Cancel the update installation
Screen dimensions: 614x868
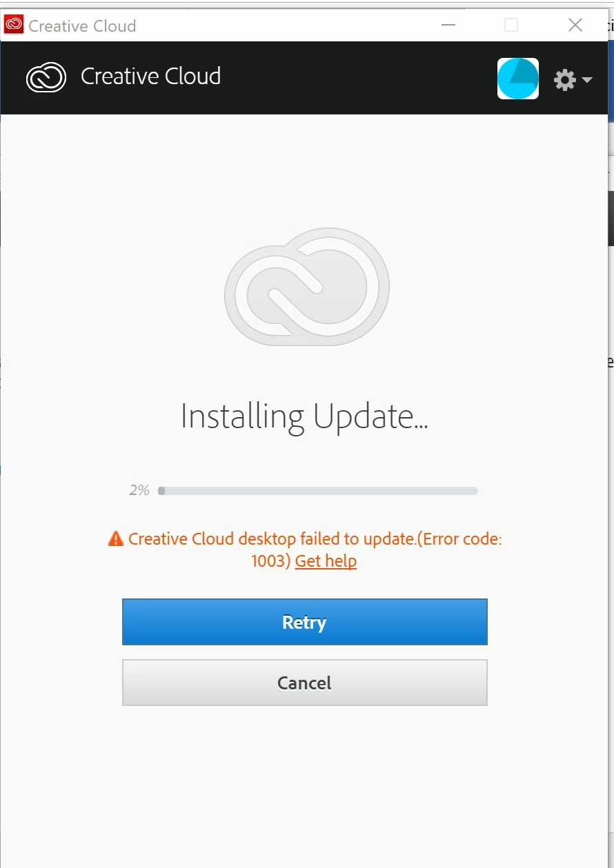(x=305, y=683)
